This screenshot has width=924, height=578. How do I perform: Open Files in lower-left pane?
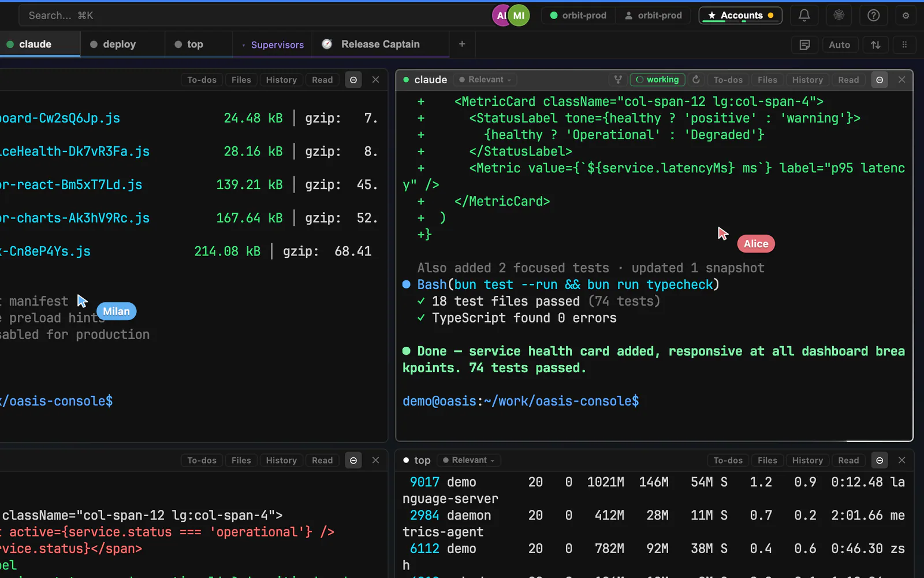[x=241, y=460]
